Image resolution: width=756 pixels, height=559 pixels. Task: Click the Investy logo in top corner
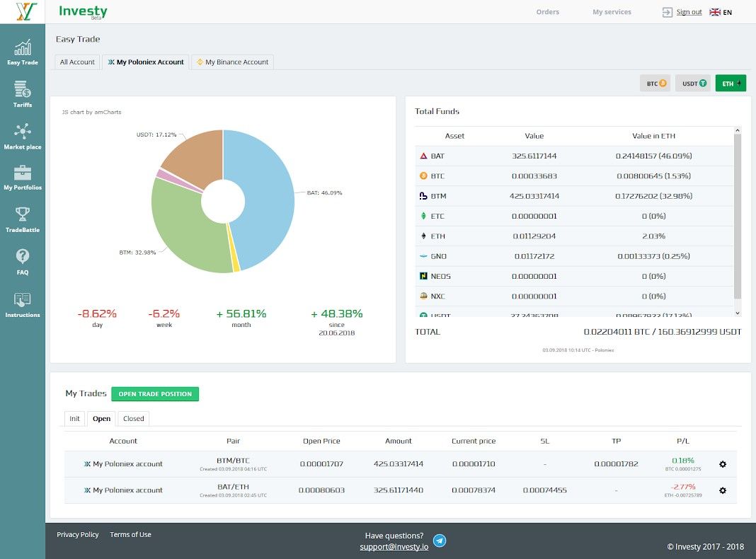click(25, 11)
